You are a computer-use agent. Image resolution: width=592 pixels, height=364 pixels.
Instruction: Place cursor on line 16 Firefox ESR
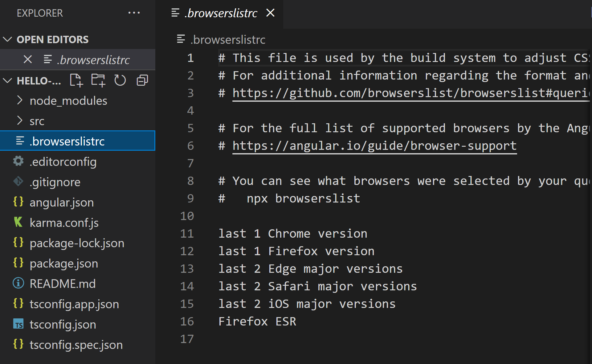tap(257, 321)
